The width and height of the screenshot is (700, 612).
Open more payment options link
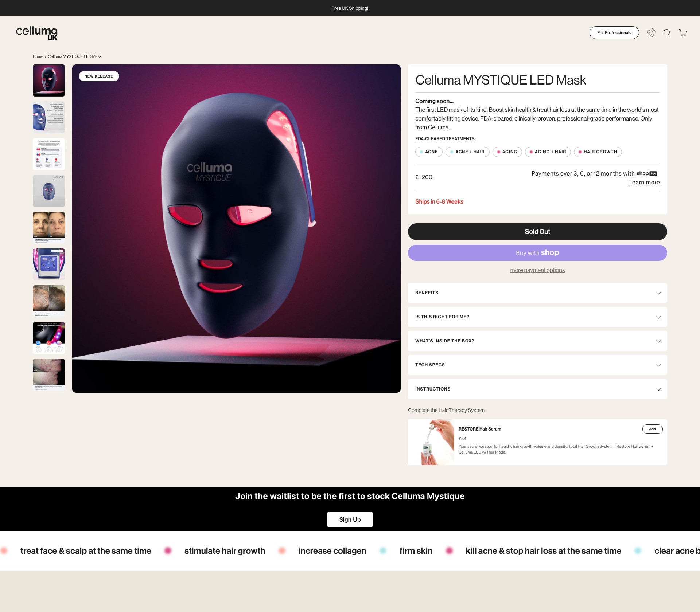(537, 270)
